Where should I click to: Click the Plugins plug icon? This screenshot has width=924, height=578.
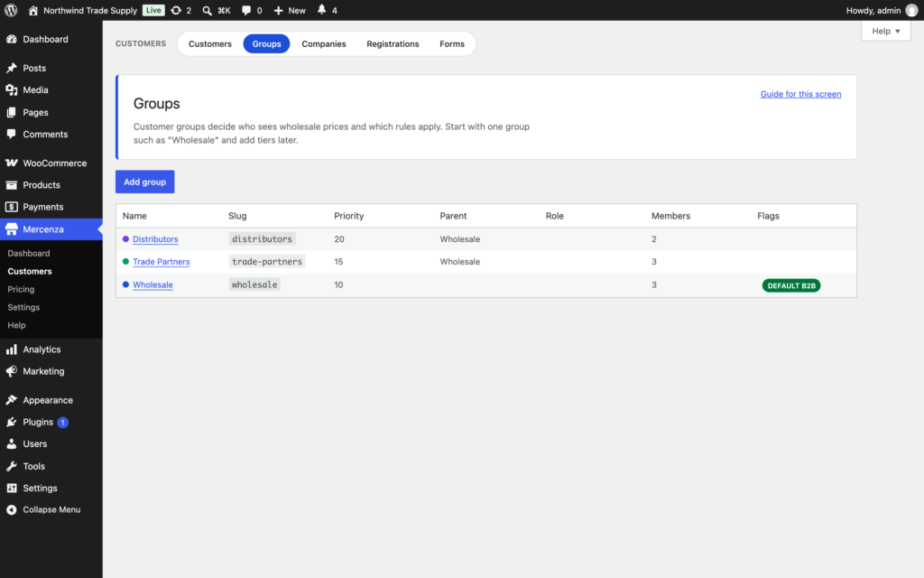(x=11, y=422)
